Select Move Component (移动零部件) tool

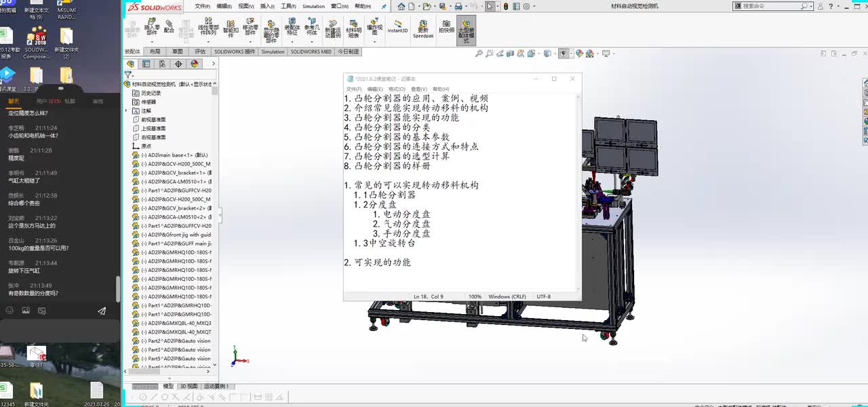(250, 28)
